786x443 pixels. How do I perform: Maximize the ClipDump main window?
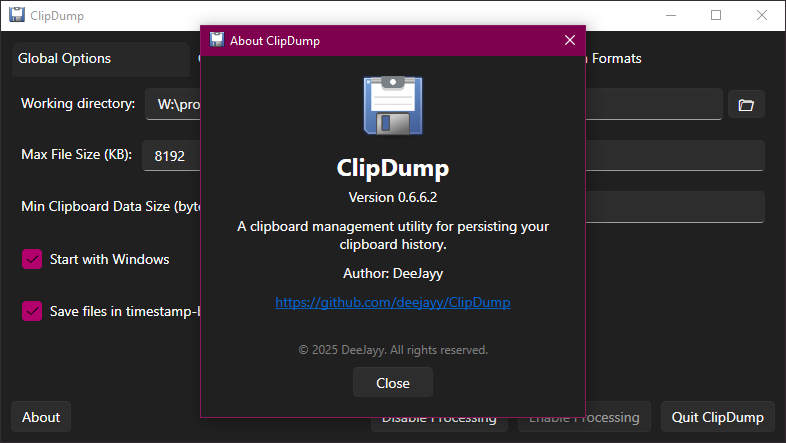716,16
